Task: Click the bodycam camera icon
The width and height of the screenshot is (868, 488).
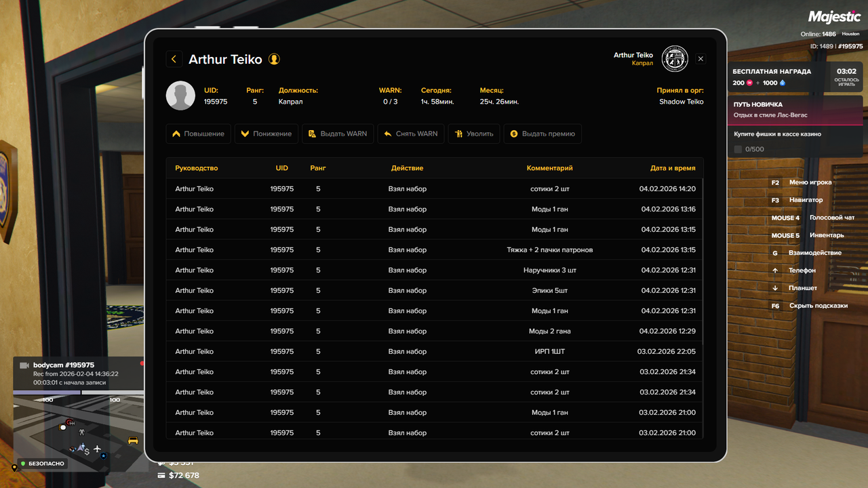Action: pyautogui.click(x=24, y=365)
